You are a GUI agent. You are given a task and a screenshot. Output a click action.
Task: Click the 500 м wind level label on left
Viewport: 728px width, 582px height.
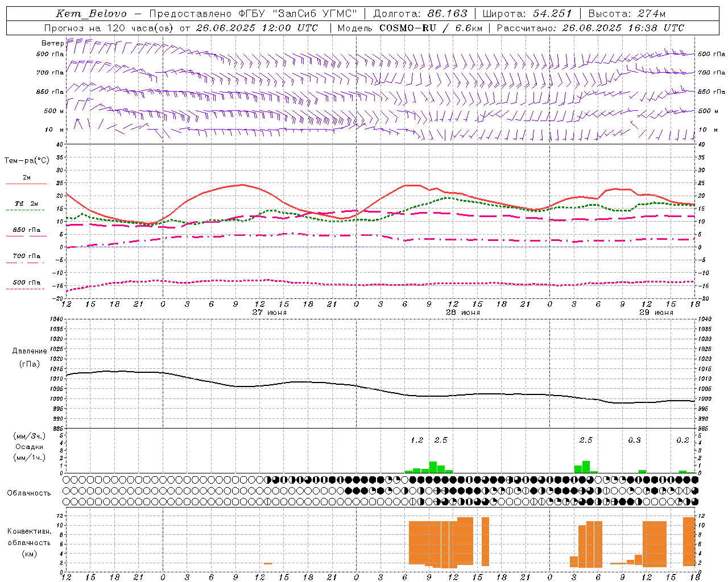[x=54, y=111]
